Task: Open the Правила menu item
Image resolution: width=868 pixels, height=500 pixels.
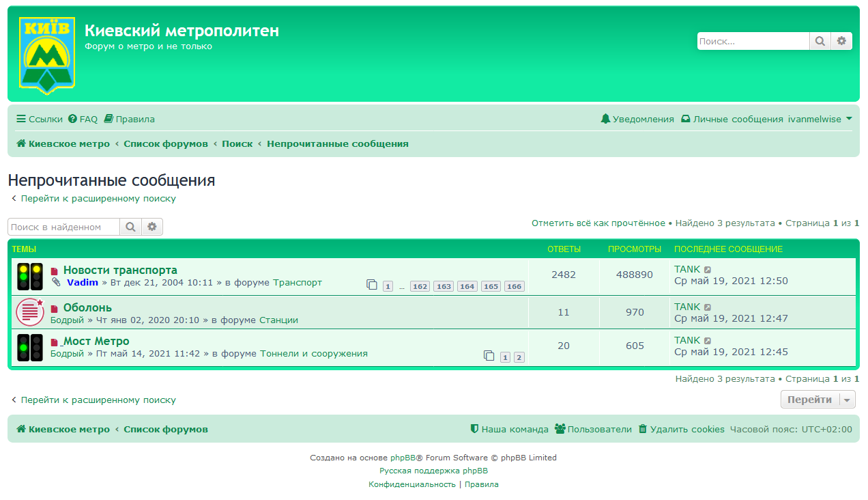Action: point(129,119)
